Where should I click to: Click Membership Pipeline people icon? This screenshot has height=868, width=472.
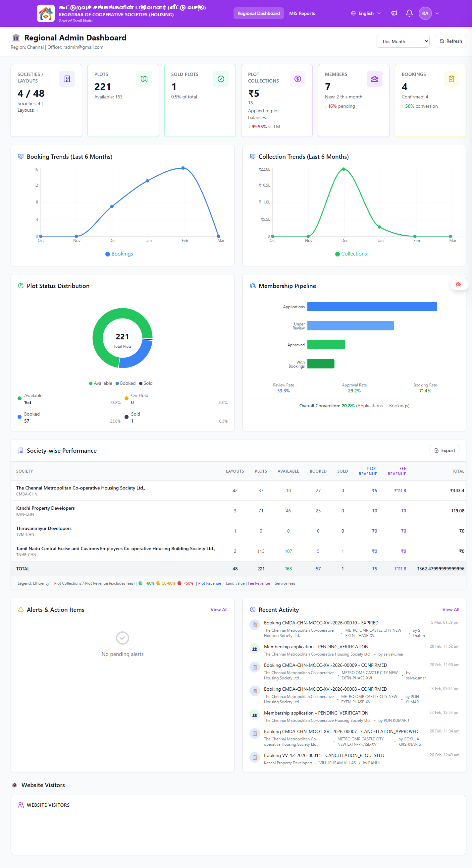coord(253,286)
